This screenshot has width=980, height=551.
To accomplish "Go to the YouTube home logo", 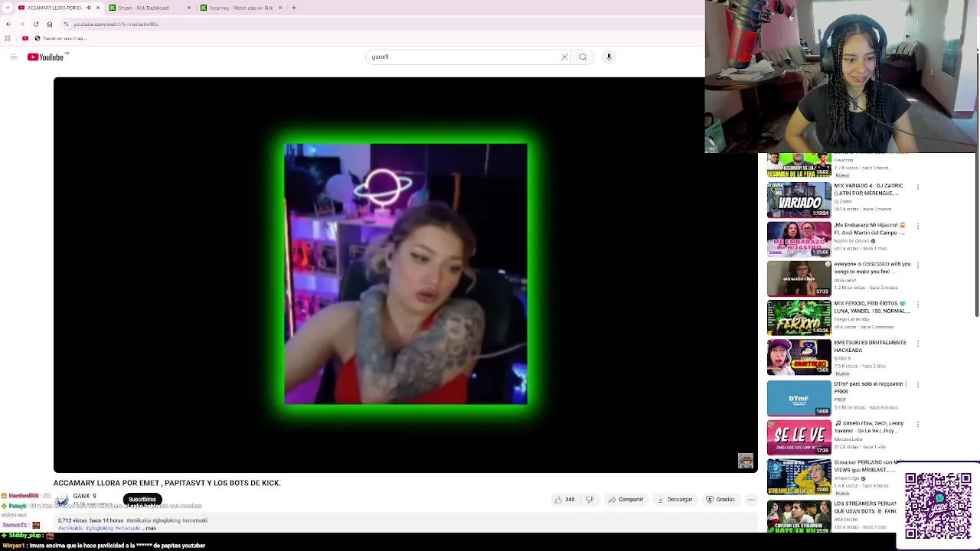I will [x=46, y=57].
